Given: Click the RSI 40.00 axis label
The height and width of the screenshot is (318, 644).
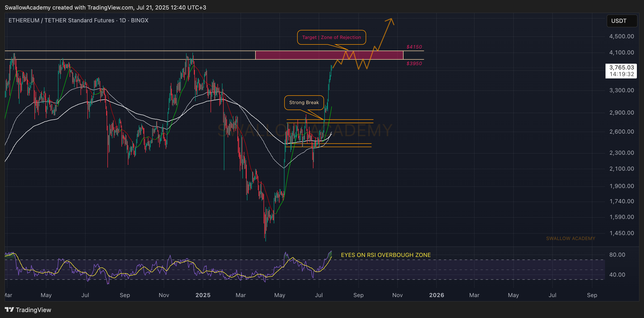Looking at the screenshot, I should 617,275.
